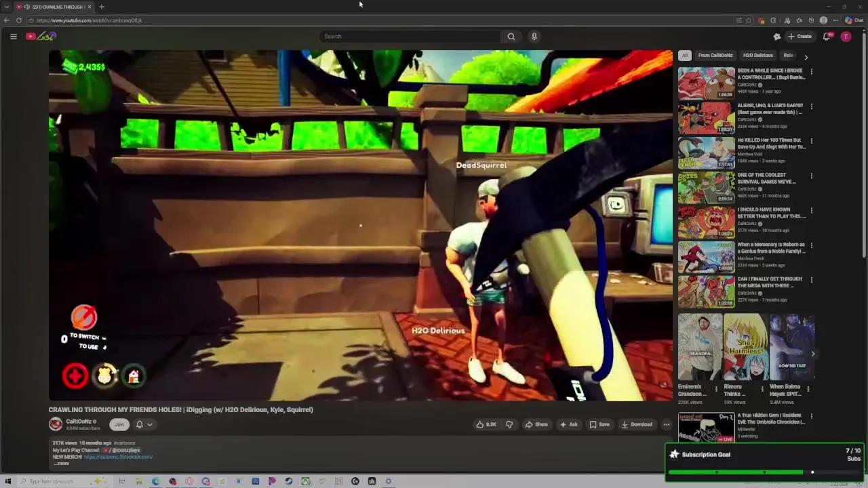Open options for He KILLED Her video
Image resolution: width=868 pixels, height=488 pixels.
coord(812,141)
